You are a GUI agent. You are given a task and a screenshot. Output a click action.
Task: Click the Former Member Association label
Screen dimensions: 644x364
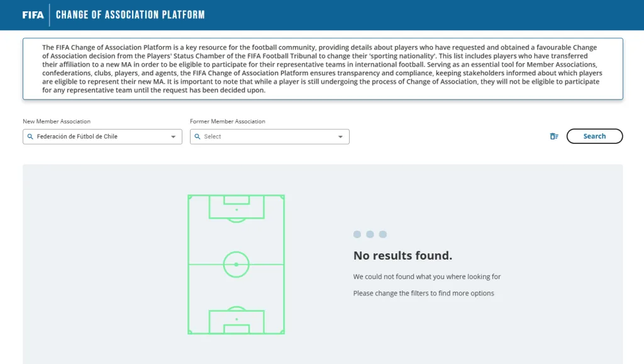pyautogui.click(x=228, y=121)
